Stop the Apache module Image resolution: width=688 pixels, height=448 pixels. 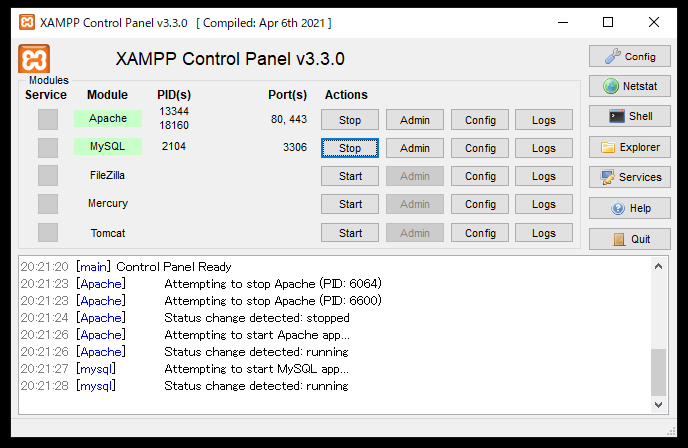pos(350,120)
